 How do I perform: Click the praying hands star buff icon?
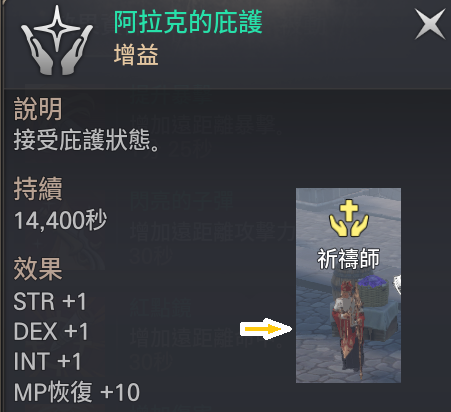(57, 41)
